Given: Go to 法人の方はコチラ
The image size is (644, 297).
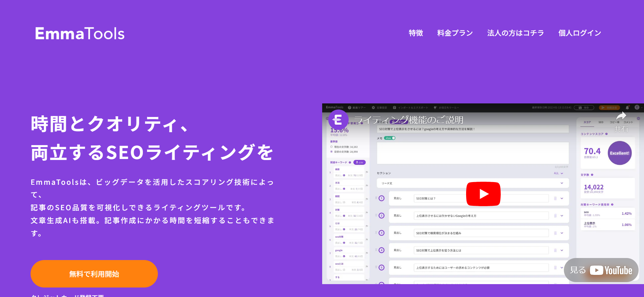Looking at the screenshot, I should [x=515, y=33].
